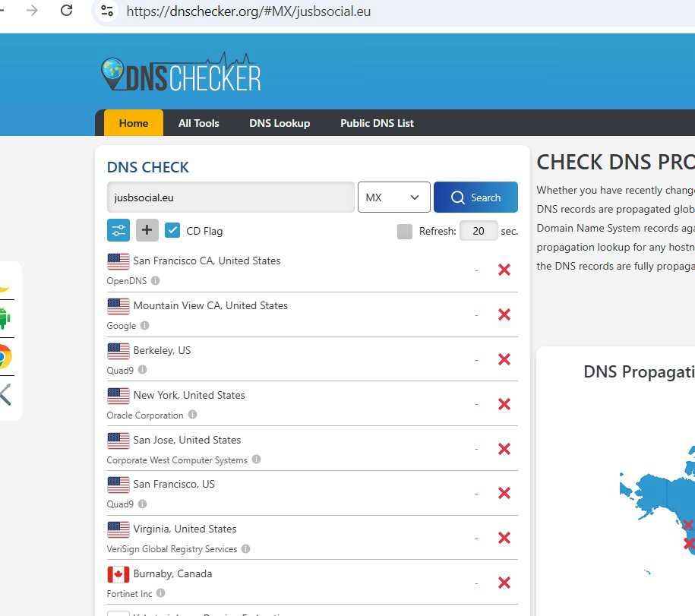Open the DNS Lookup menu item

280,123
